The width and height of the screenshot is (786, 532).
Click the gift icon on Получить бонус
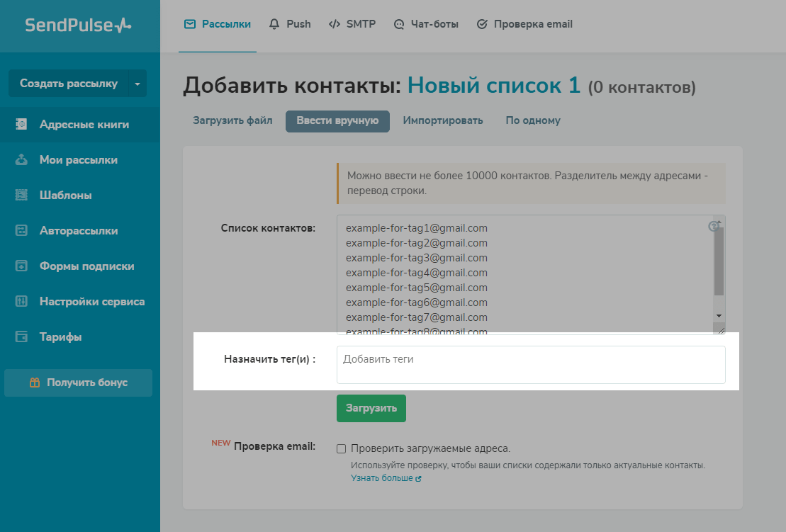point(35,383)
